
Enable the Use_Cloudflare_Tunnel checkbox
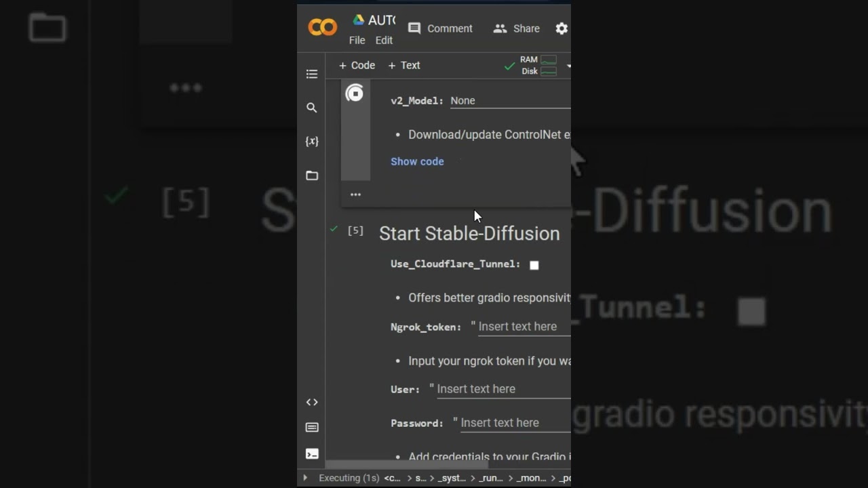(x=534, y=265)
